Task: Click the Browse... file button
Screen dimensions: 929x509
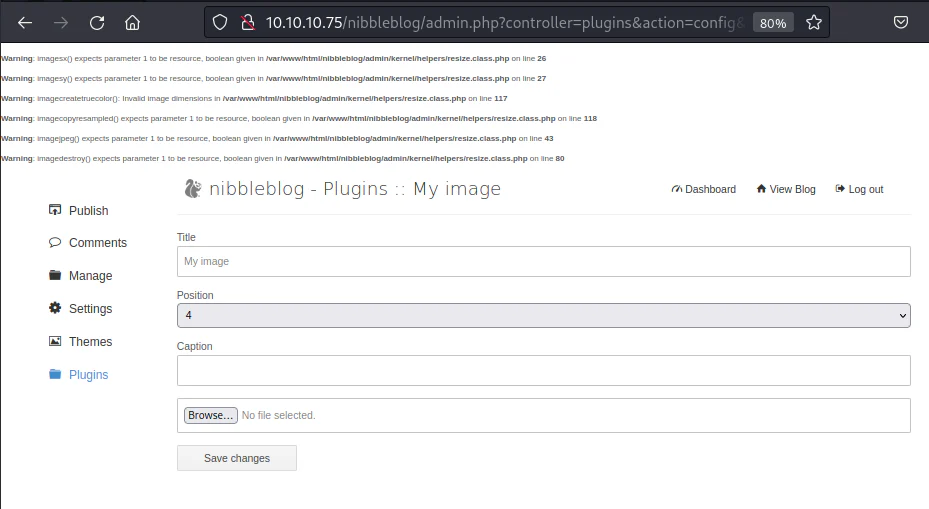Action: 210,415
